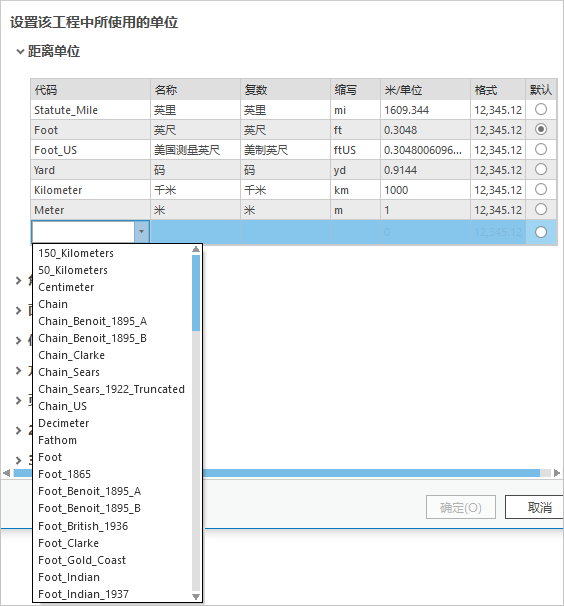Set Kilometer as default unit
Viewport: 564px width, 606px height.
click(541, 189)
